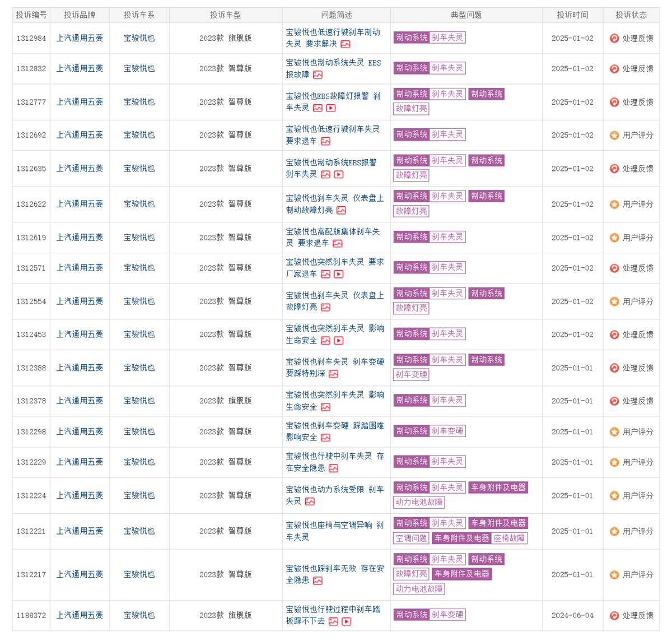Viewport: 672px width, 641px height.
Task: Open complaint "宝骏悦也刹车变硬 踩踏困难影响安全"
Action: (x=335, y=431)
